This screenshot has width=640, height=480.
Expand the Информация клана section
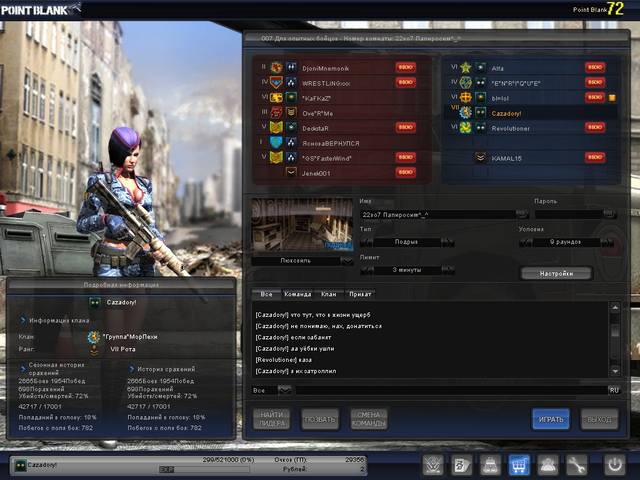coord(23,320)
